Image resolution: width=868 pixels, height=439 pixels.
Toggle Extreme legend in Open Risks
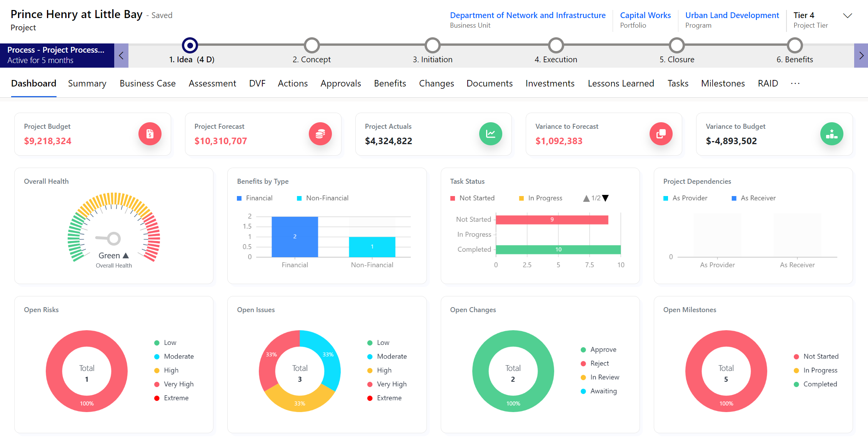click(172, 398)
